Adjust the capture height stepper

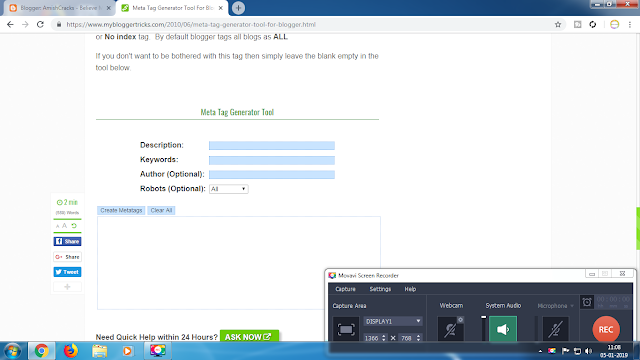click(x=418, y=338)
